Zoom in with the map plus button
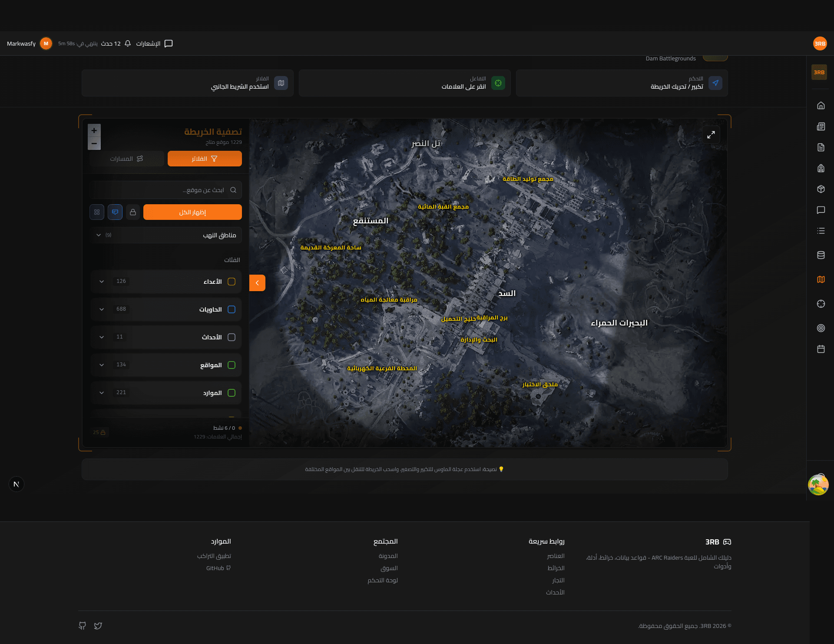Screen dimensions: 834x644 tap(94, 130)
